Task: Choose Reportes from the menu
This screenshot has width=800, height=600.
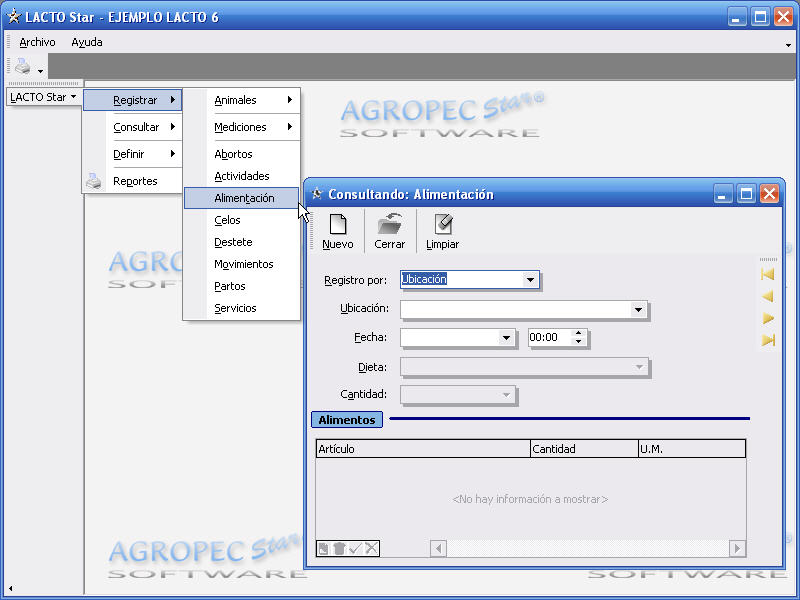Action: point(135,181)
